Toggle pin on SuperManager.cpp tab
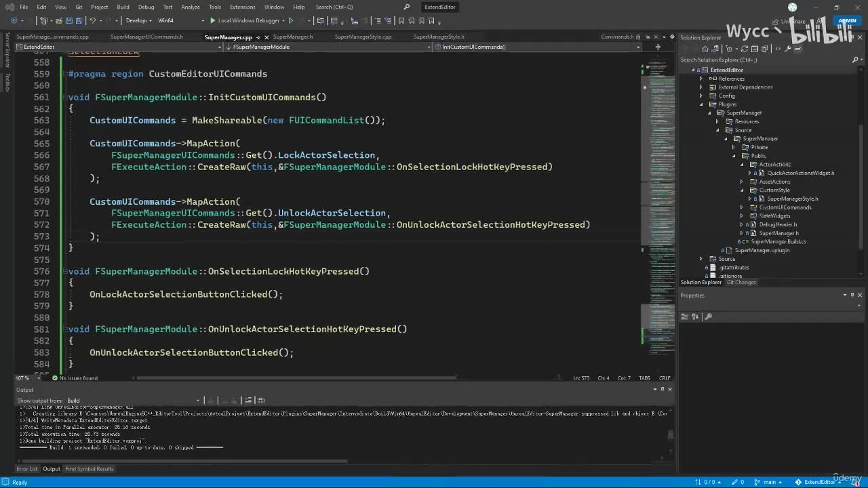The image size is (868, 488). pos(258,37)
